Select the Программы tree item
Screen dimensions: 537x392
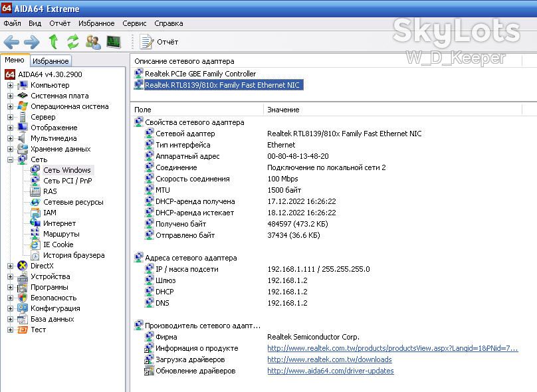(x=49, y=287)
